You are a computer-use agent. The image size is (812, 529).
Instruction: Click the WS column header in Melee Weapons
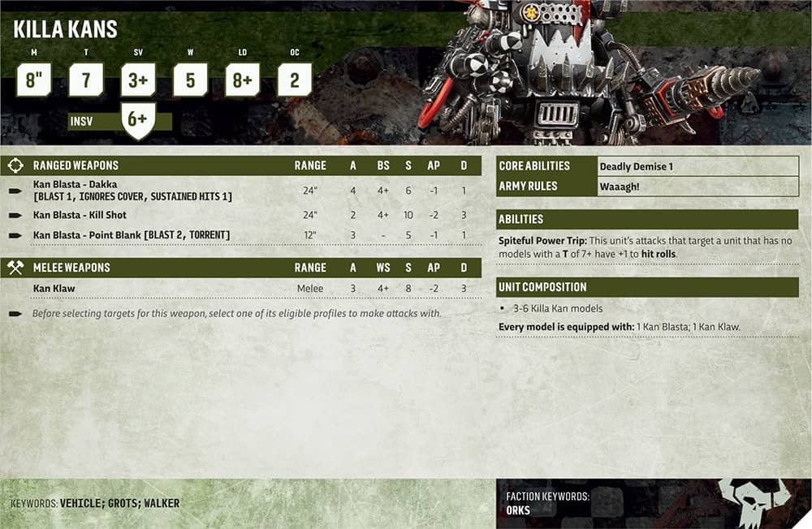[383, 268]
